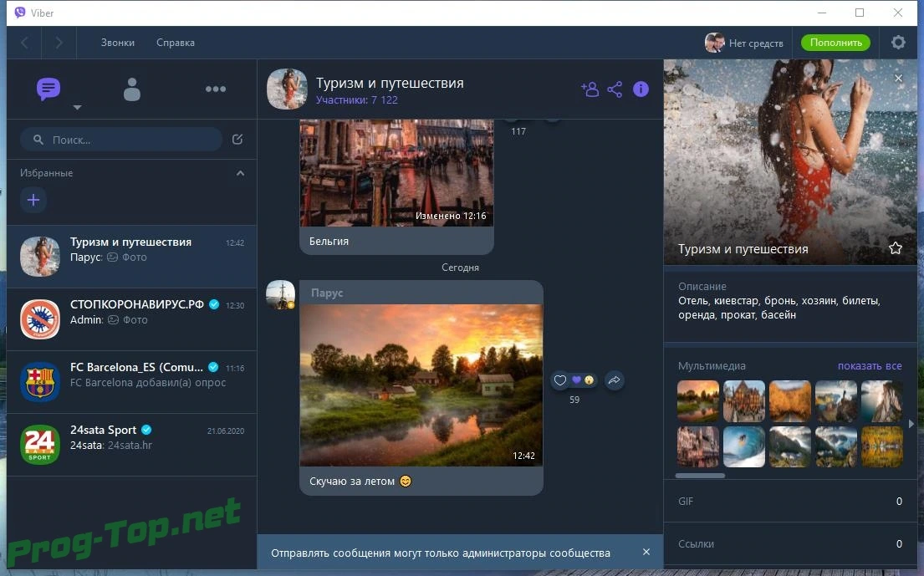The width and height of the screenshot is (924, 576).
Task: Open the contacts tab icon
Action: coord(132,89)
